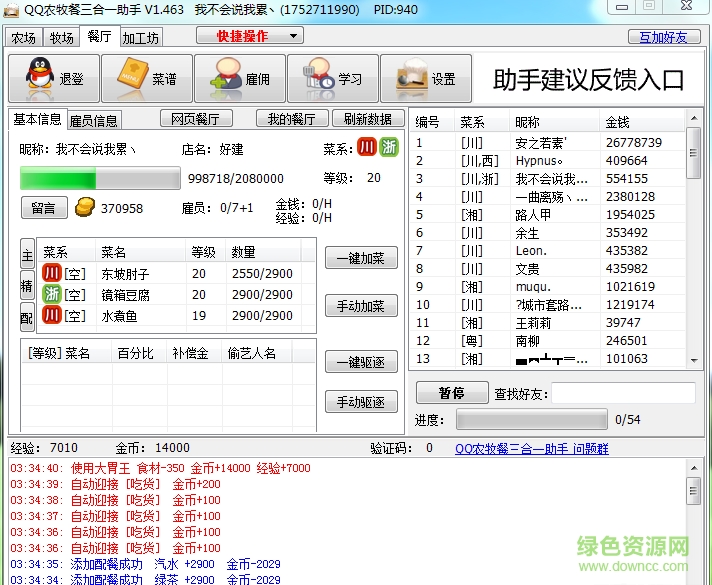The width and height of the screenshot is (712, 585).
Task: Click the green experience progress bar
Action: point(100,178)
